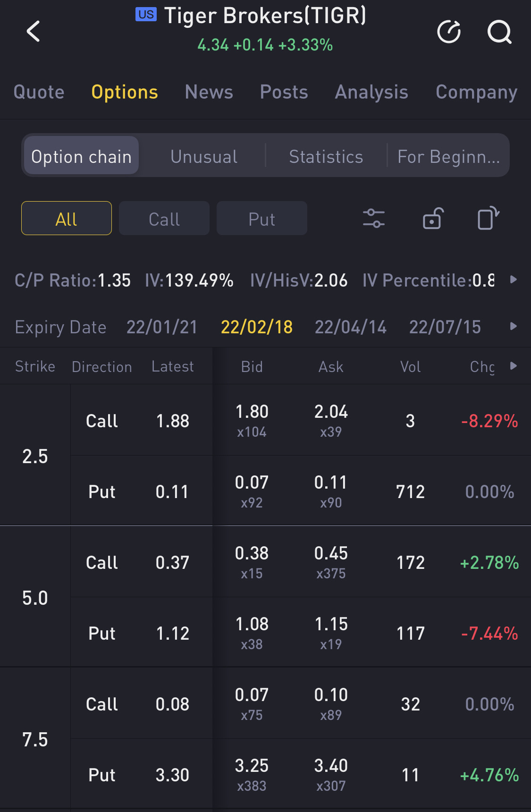Open the News tab
The width and height of the screenshot is (531, 812).
pyautogui.click(x=209, y=92)
